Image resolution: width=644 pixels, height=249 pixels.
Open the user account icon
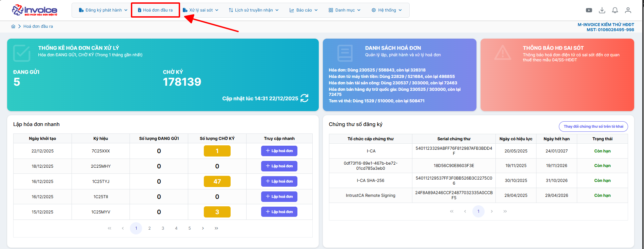(628, 10)
